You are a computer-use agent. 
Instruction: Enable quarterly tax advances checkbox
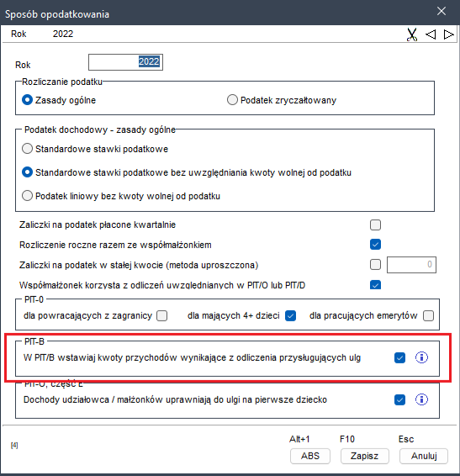pos(375,225)
